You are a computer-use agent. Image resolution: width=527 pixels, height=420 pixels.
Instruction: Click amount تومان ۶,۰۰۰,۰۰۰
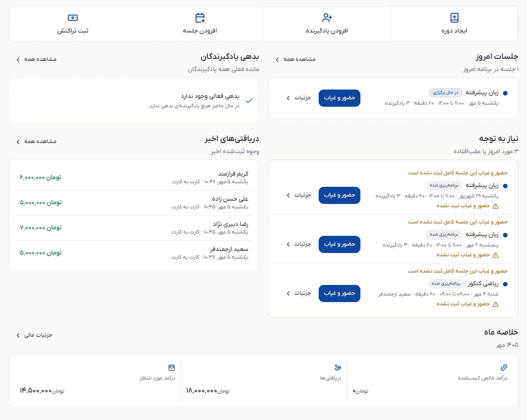(x=41, y=177)
